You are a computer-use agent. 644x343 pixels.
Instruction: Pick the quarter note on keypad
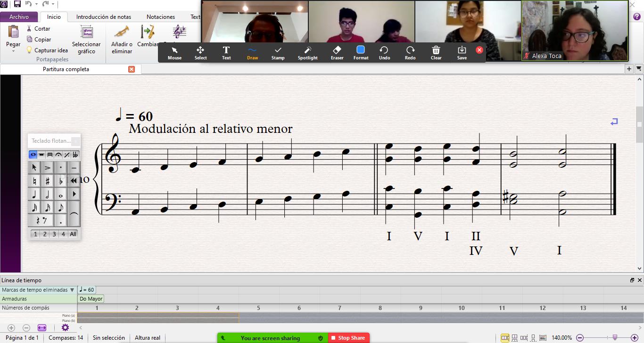pyautogui.click(x=34, y=194)
